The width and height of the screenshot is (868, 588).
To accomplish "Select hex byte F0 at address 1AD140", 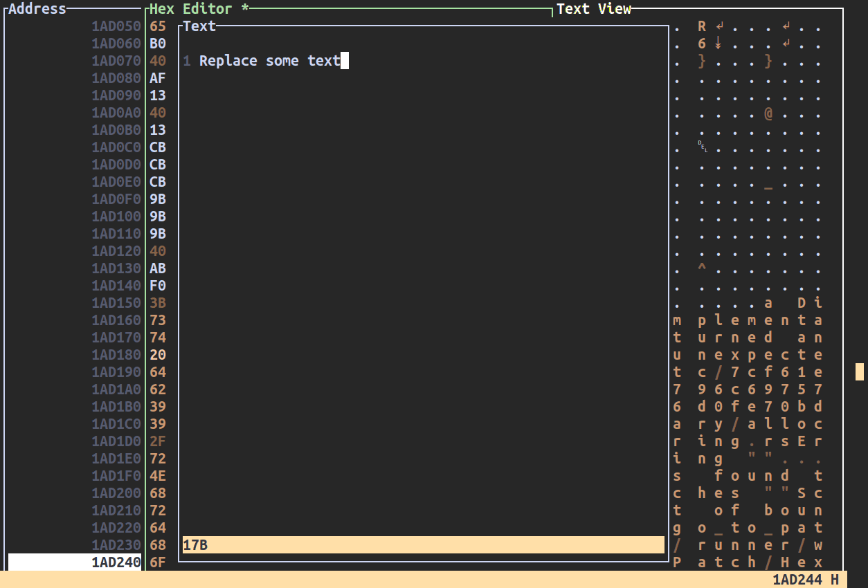I will [158, 286].
